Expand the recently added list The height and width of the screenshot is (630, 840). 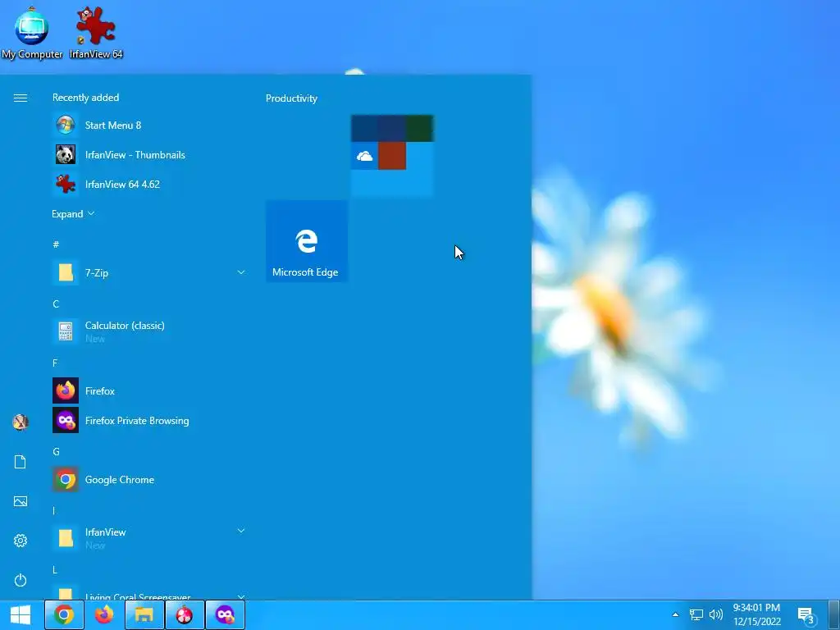73,214
